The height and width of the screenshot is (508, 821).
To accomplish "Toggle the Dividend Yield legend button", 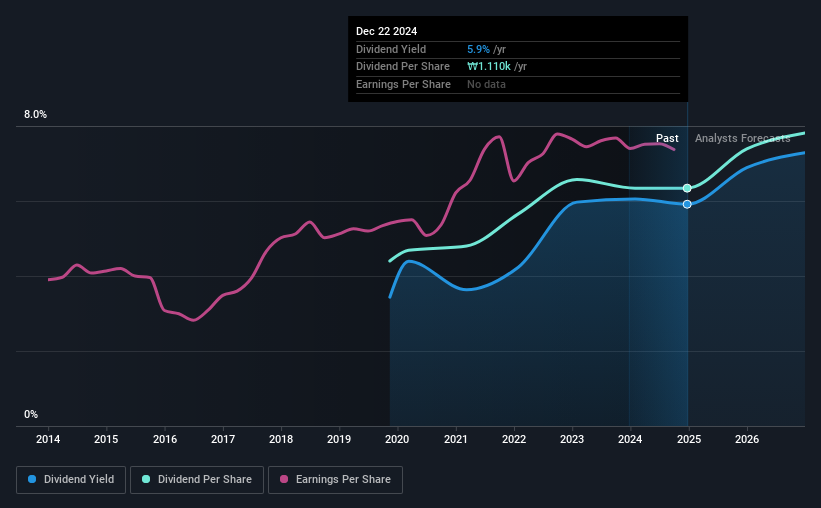I will click(71, 480).
